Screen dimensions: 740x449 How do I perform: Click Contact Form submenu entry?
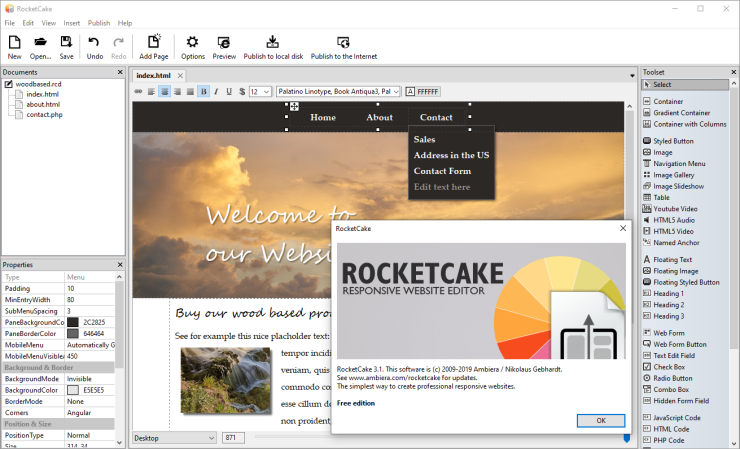coord(442,171)
